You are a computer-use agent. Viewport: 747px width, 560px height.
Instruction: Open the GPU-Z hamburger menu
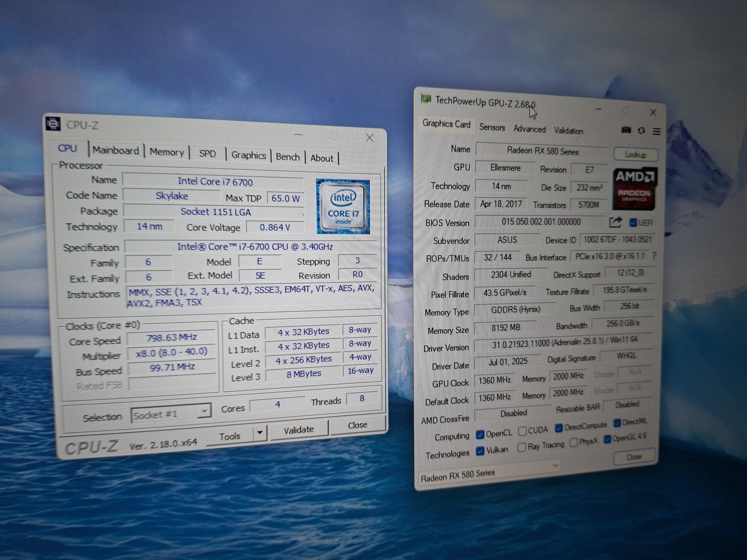(x=656, y=131)
